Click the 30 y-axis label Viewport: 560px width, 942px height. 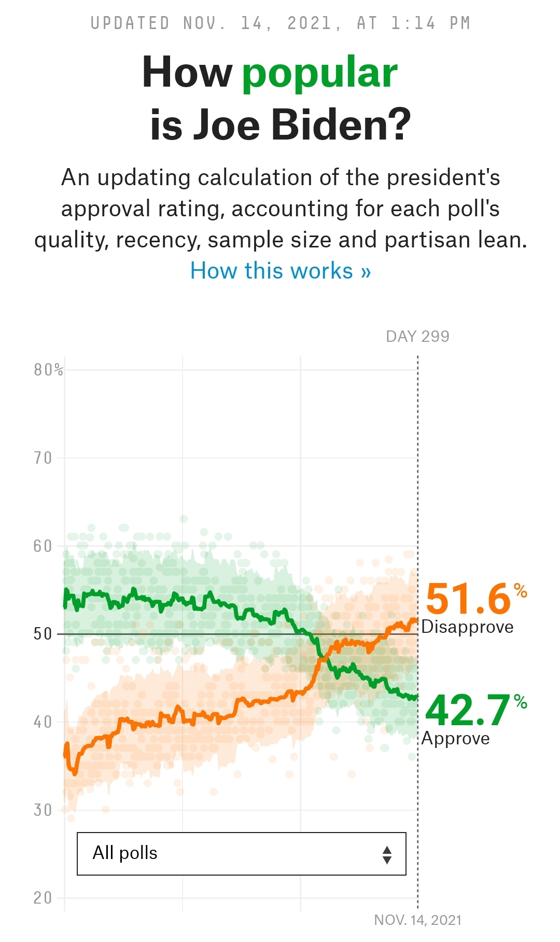(x=43, y=810)
